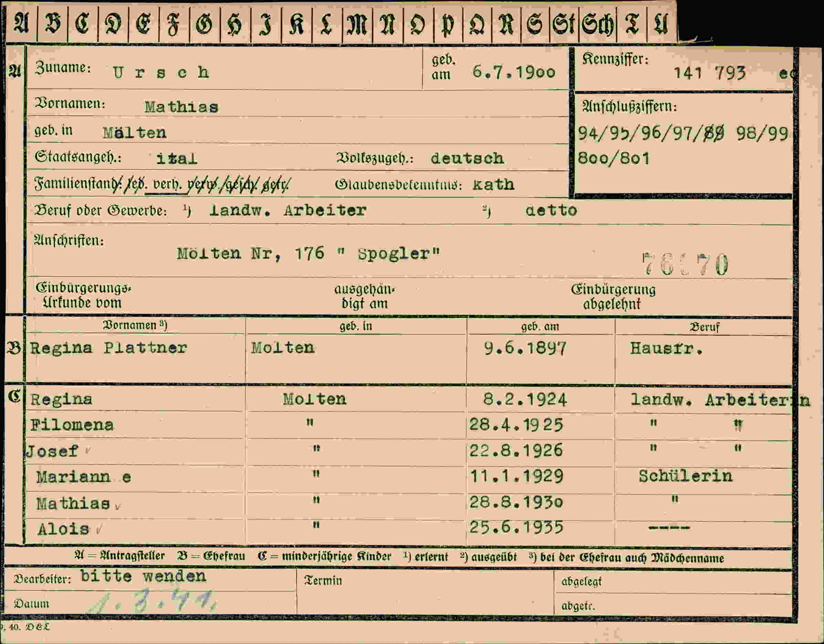Click wife's name 'Regina Plattner'
This screenshot has width=824, height=644.
[x=108, y=348]
